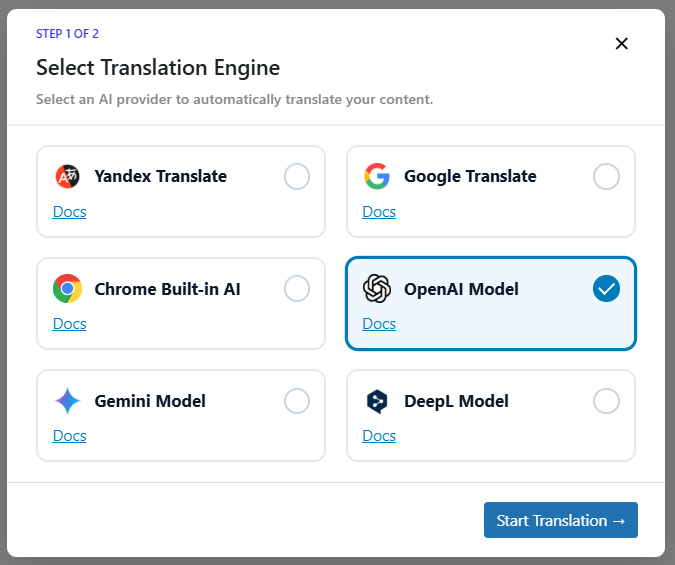Open Docs link under Gemini Model
675x565 pixels.
click(69, 436)
